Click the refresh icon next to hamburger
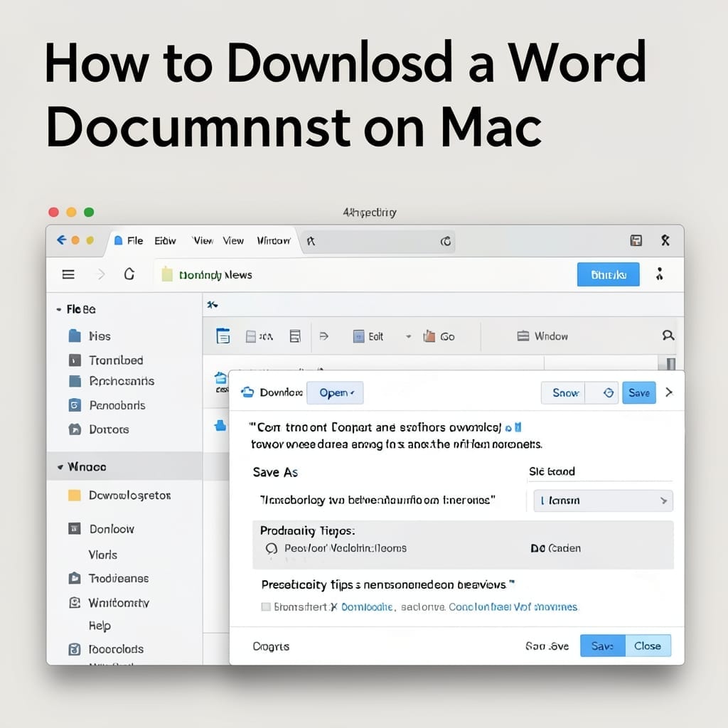This screenshot has height=728, width=728. 129,274
